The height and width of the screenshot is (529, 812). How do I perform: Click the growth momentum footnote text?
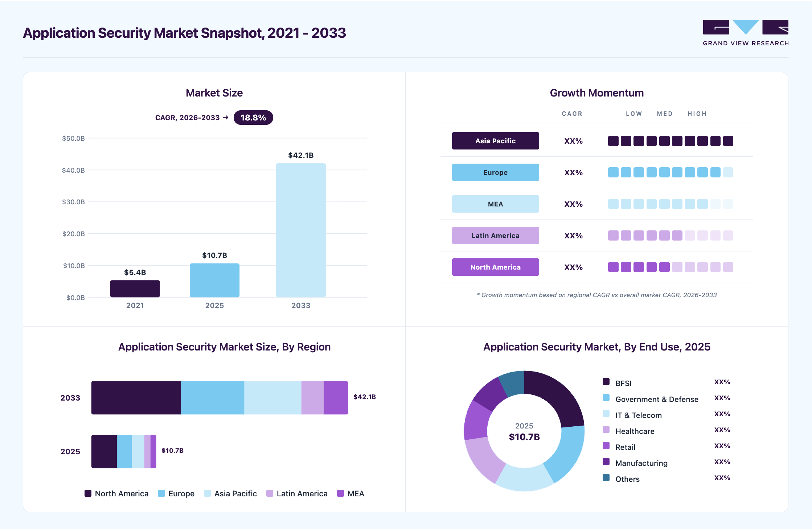click(597, 295)
